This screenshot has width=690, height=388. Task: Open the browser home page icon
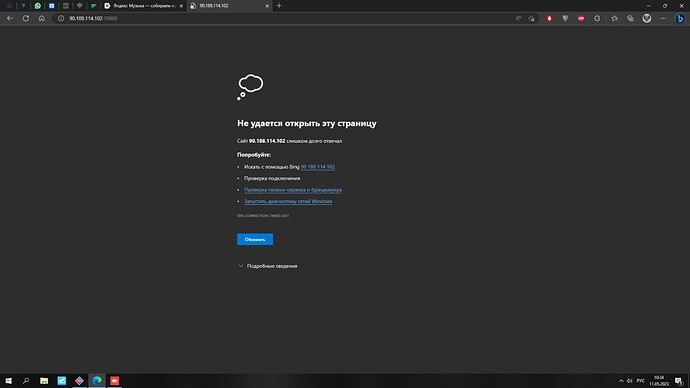tap(41, 18)
